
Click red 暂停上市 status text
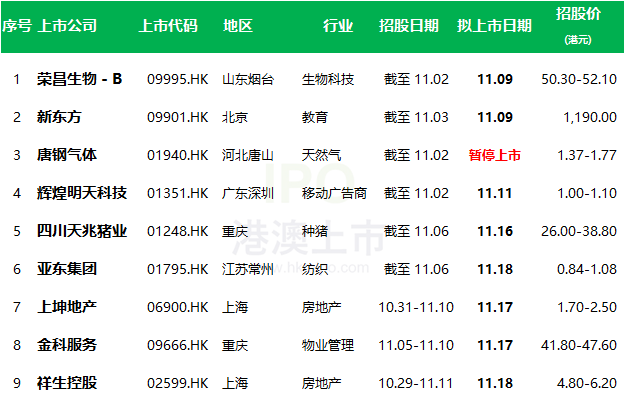pos(495,155)
